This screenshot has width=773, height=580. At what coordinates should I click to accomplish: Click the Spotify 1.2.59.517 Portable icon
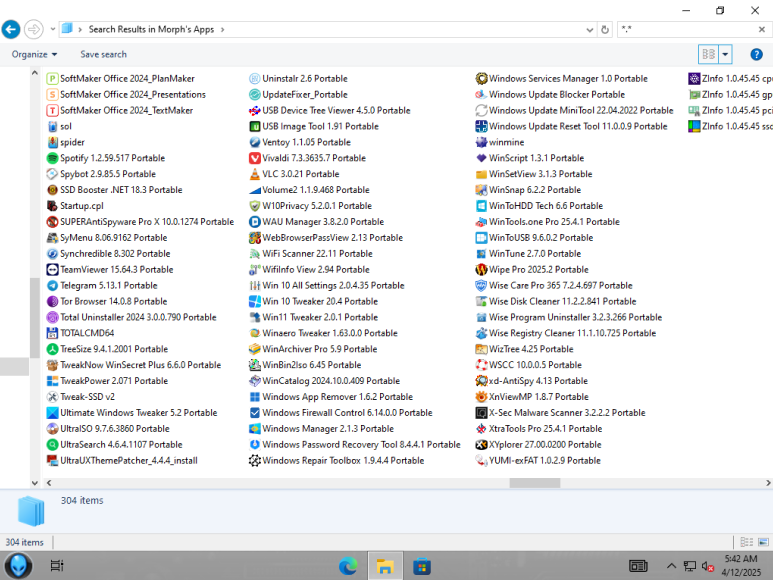52,158
